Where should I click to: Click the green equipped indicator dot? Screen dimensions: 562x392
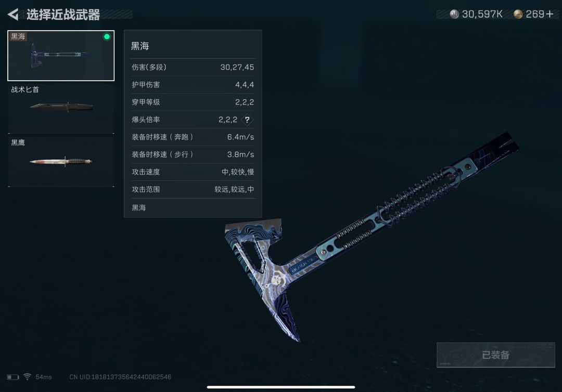pos(107,36)
